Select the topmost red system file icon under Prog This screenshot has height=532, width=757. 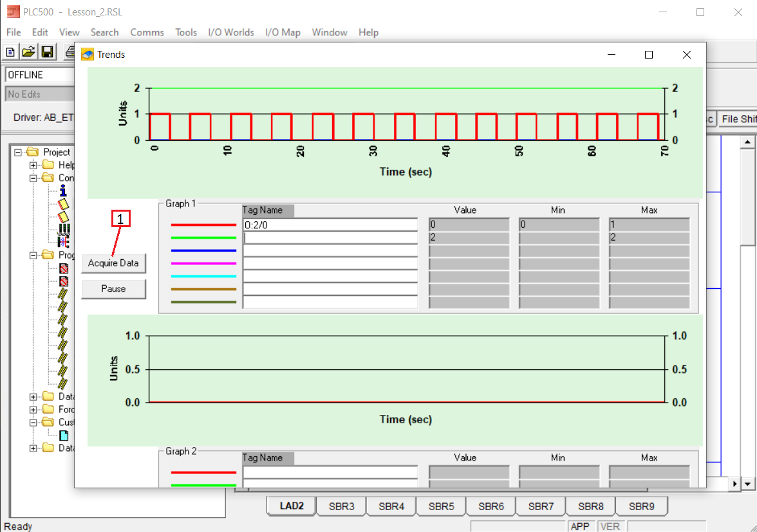coord(64,268)
